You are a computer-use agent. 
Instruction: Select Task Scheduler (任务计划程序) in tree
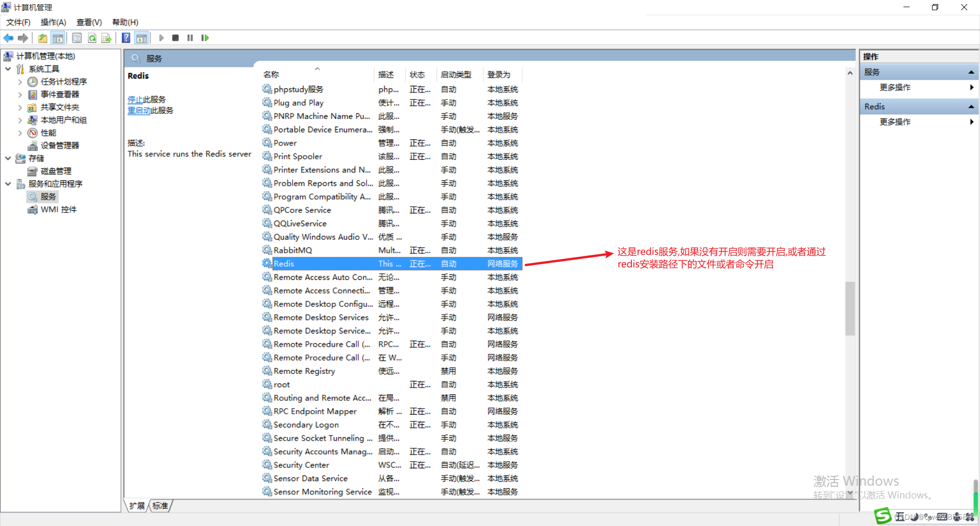tap(63, 82)
